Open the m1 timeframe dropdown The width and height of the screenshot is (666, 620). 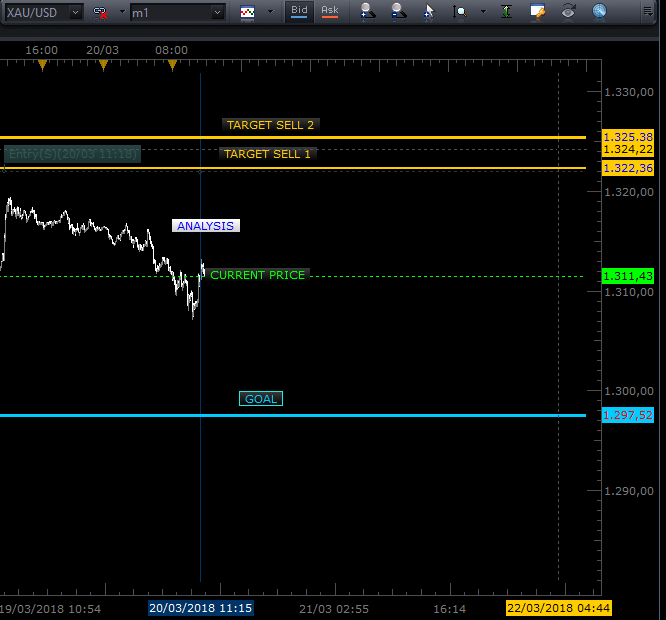[x=218, y=12]
